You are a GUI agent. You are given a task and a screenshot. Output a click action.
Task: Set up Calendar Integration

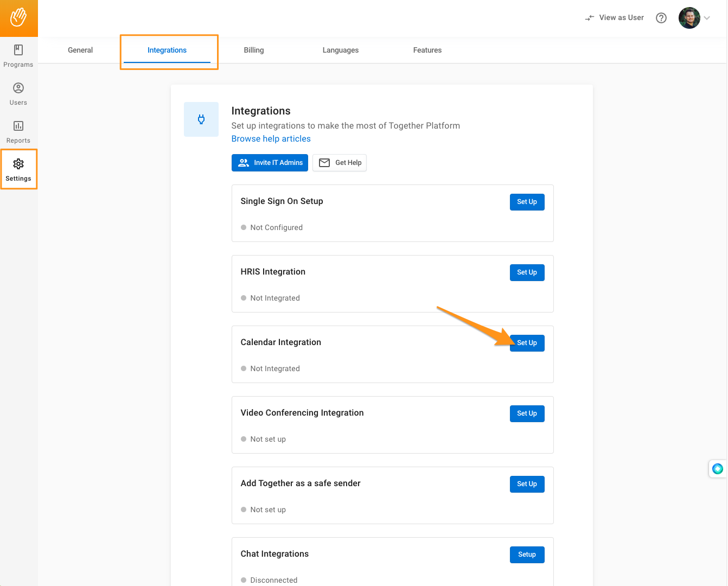pyautogui.click(x=527, y=343)
